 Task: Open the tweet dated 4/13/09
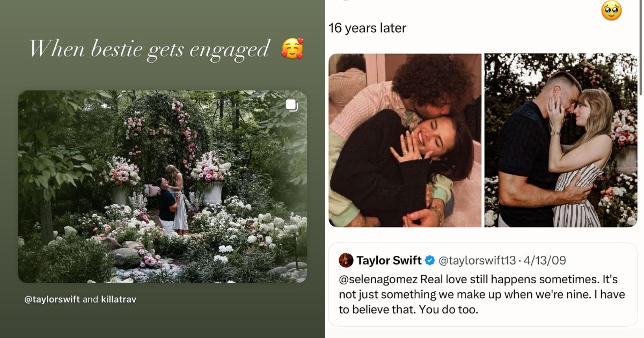coord(545,260)
